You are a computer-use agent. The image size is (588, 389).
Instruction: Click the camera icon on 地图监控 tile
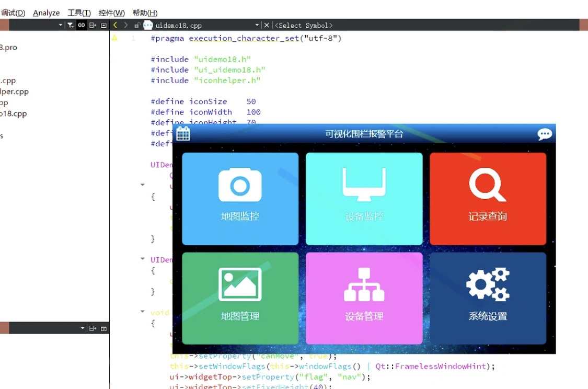tap(240, 184)
